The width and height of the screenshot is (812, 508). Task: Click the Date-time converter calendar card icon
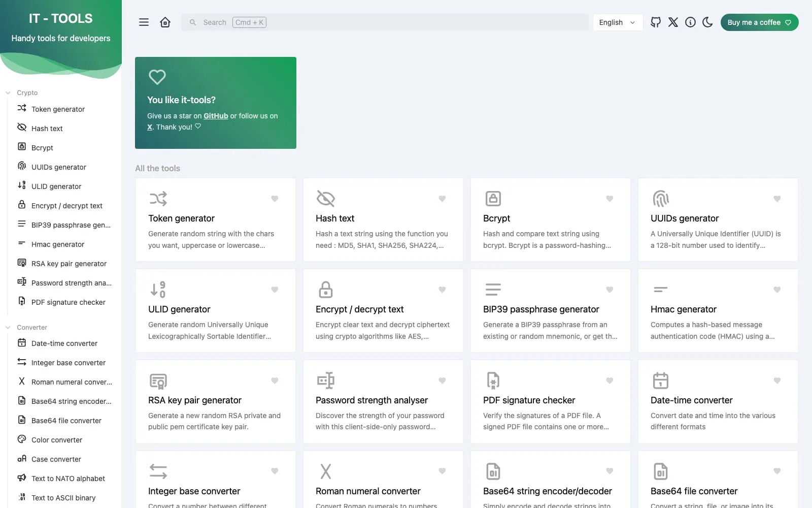click(x=660, y=380)
